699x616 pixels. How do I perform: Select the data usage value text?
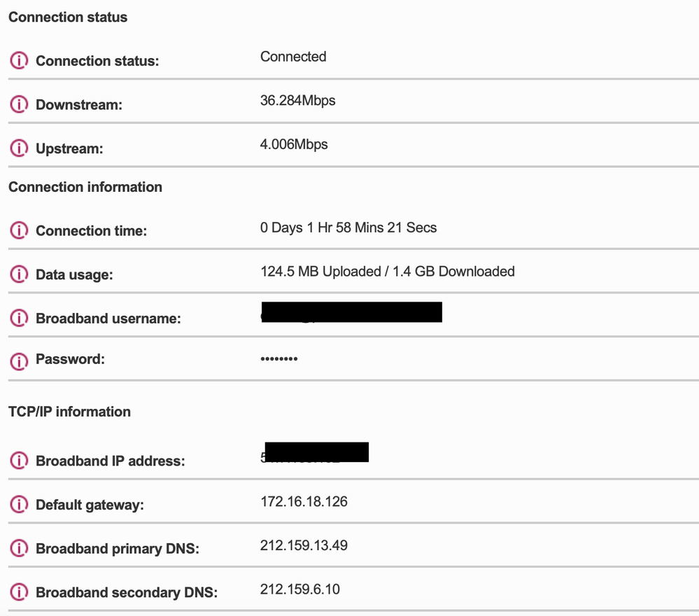tap(387, 271)
